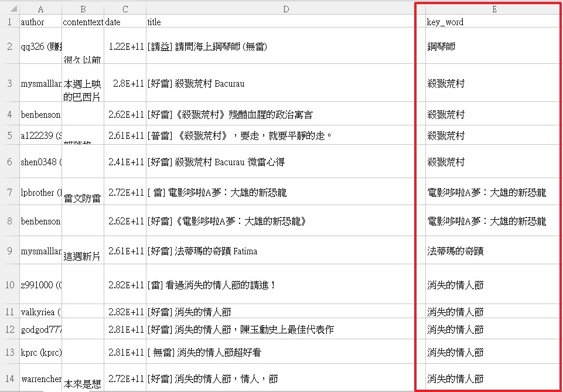Select title '[普雷] 《殺戮荒村》，要走，就要平靜的走。'
This screenshot has width=563, height=392.
(286, 135)
